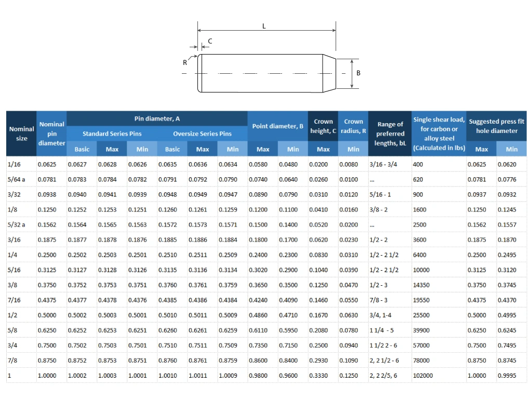The height and width of the screenshot is (399, 532).
Task: Click the B dimension label on the diagram
Action: 358,73
